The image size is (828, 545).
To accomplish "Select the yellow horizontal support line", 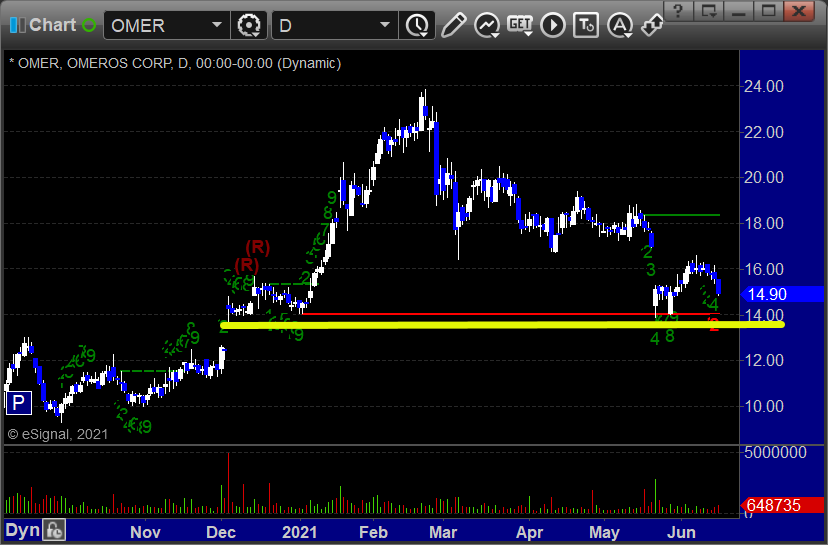I will point(502,325).
